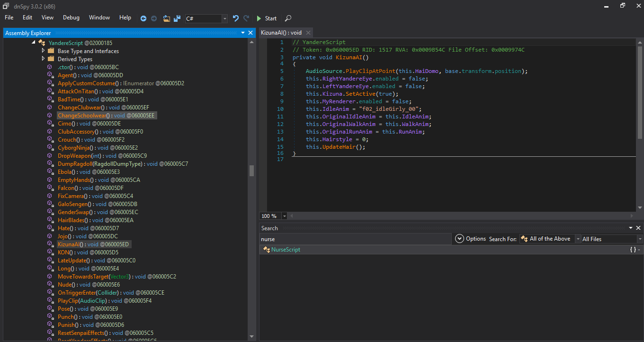Select CyborgNinja() in the method list
The width and height of the screenshot is (644, 342).
98,148
